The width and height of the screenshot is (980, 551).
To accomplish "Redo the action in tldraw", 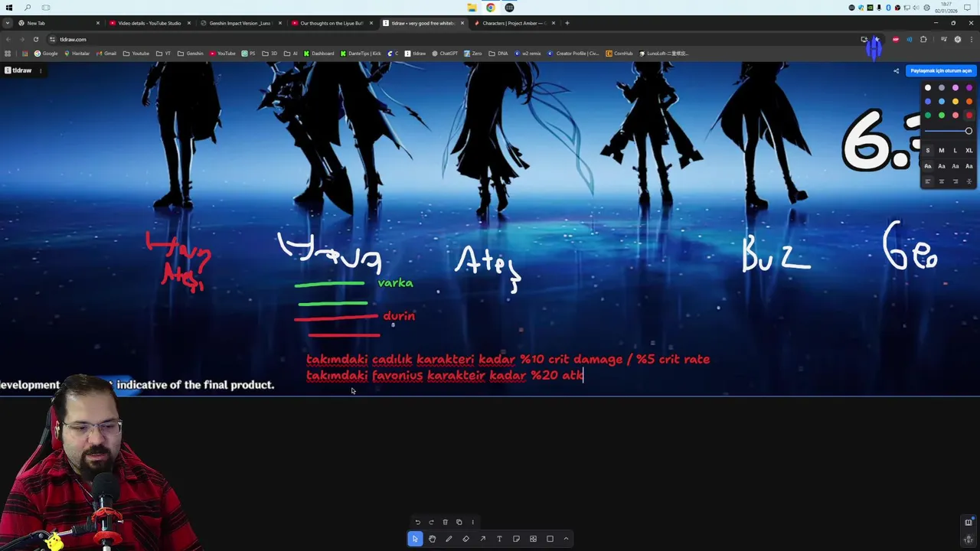I will click(431, 522).
